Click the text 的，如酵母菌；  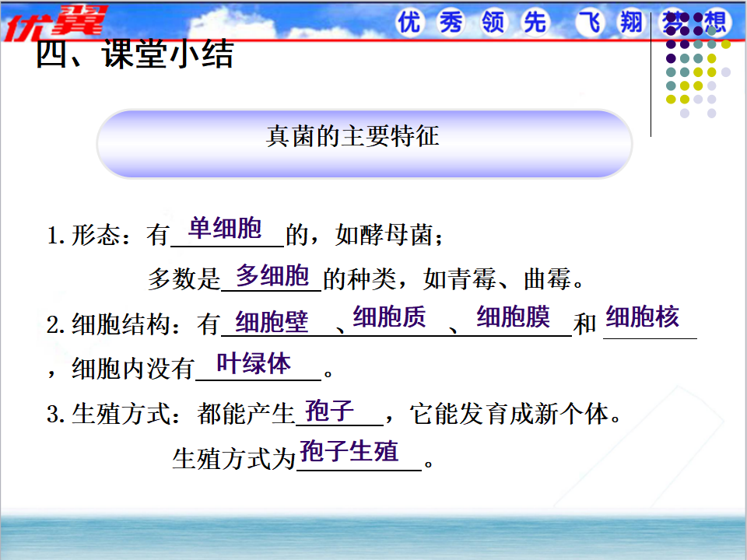365,235
